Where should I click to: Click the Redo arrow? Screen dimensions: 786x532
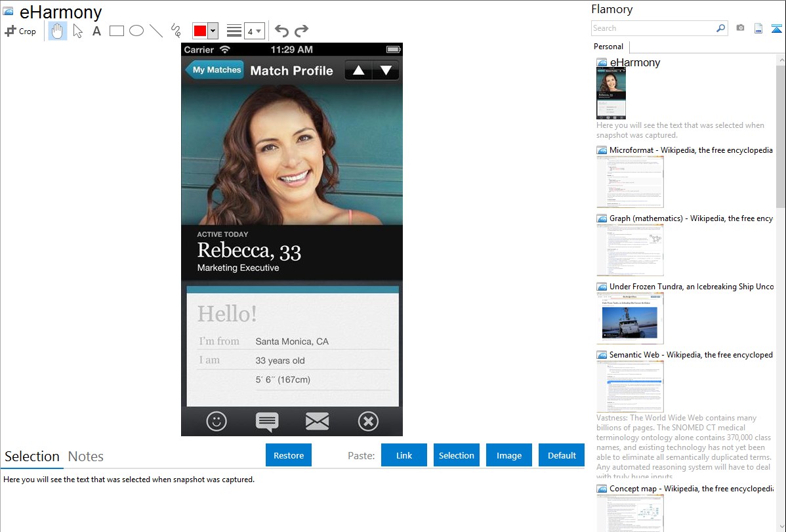(x=301, y=30)
